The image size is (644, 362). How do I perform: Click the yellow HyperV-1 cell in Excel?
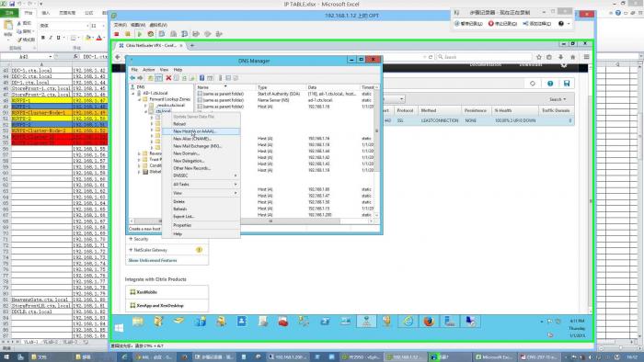(41, 100)
